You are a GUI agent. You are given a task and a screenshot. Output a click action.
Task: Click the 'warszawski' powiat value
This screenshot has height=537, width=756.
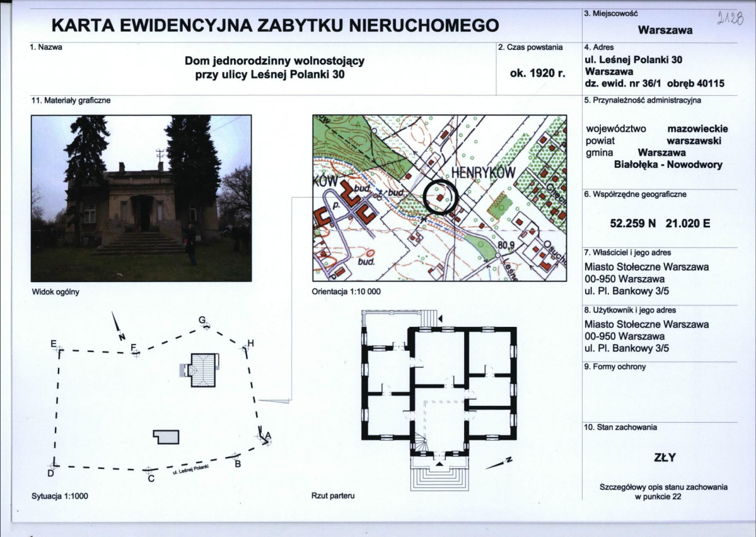point(694,141)
